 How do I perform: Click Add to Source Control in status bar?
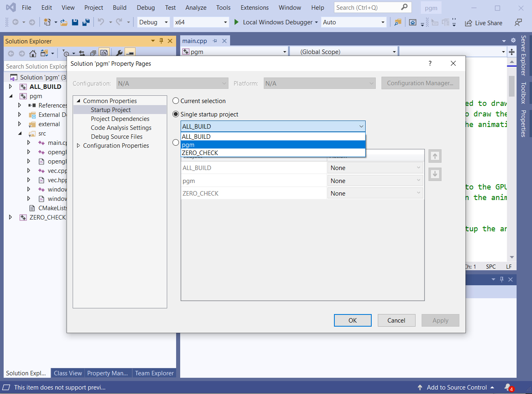[456, 388]
